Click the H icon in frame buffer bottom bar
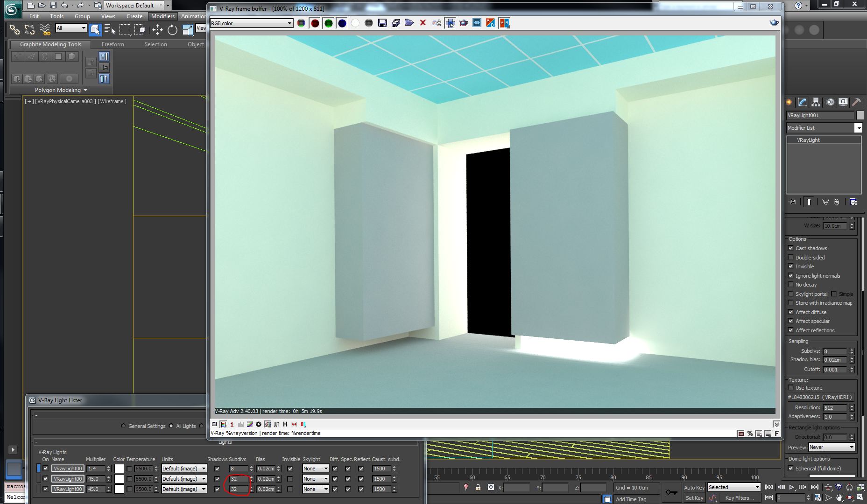 [x=285, y=424]
